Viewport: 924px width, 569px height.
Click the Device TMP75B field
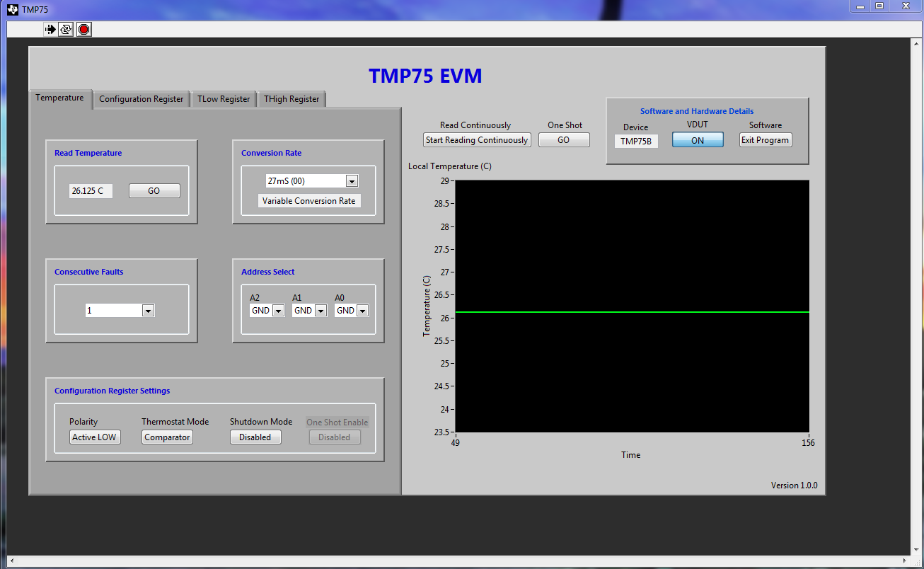tap(636, 142)
